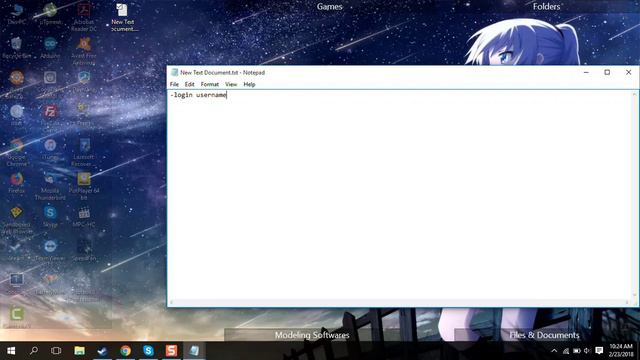This screenshot has width=640, height=360.
Task: Open the View menu in Notepad
Action: point(231,84)
